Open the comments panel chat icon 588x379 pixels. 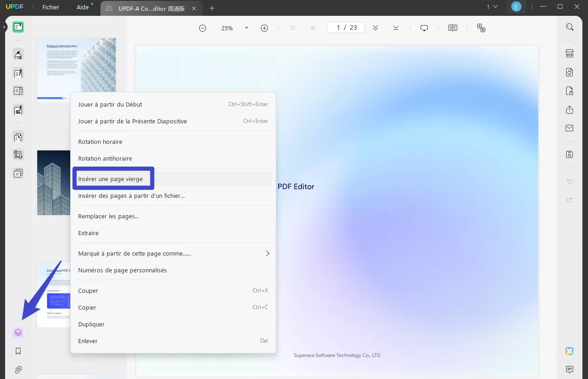(x=569, y=369)
